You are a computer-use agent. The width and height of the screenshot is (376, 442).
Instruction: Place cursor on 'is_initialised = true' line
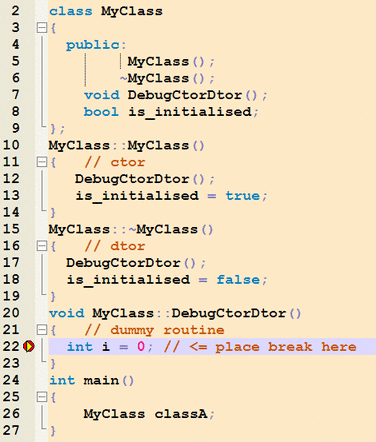tap(171, 196)
